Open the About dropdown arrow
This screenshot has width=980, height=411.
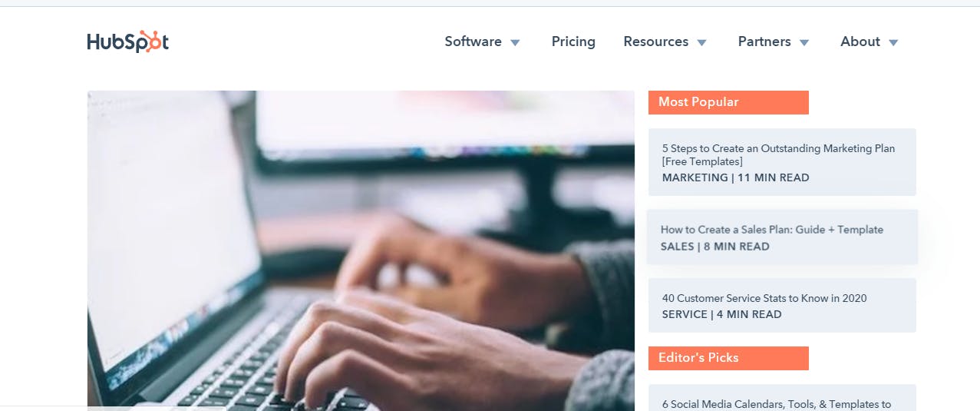click(x=893, y=42)
